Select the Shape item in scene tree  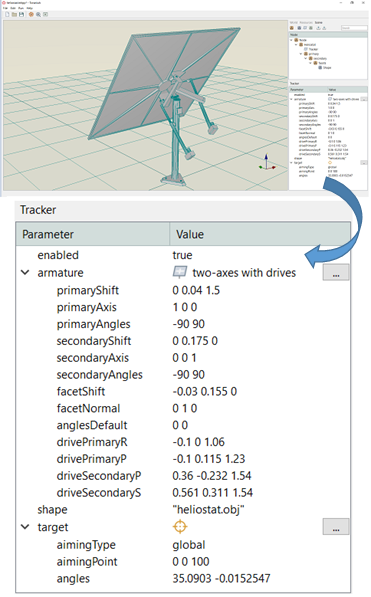pyautogui.click(x=327, y=67)
